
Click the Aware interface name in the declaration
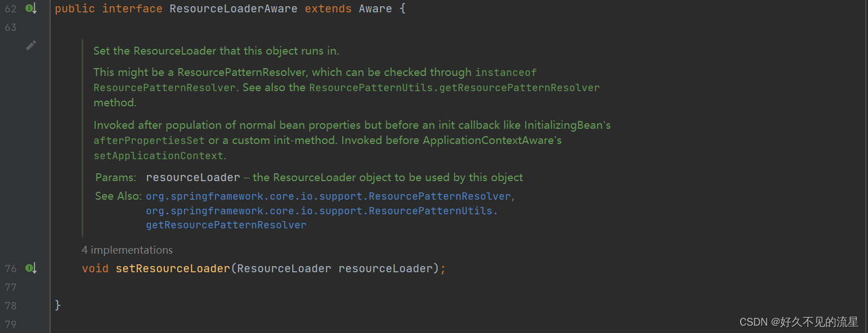[375, 8]
